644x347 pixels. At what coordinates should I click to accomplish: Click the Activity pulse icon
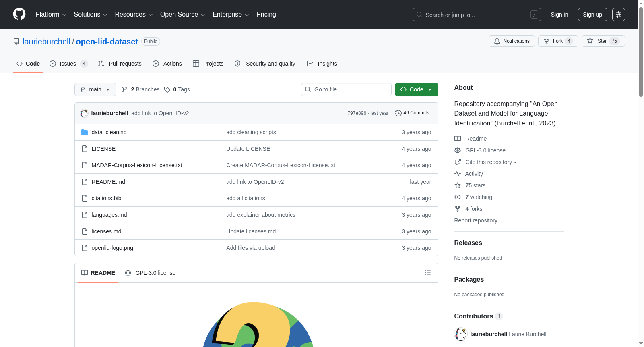click(x=458, y=174)
